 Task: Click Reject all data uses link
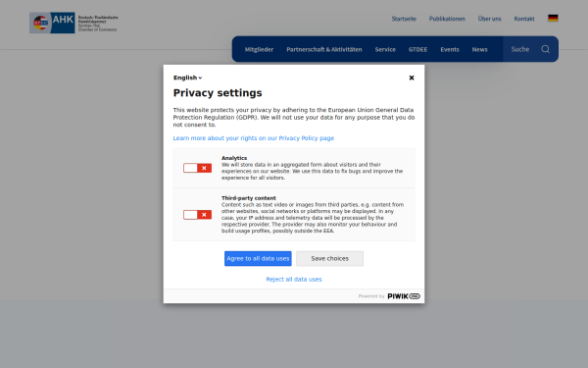click(294, 280)
